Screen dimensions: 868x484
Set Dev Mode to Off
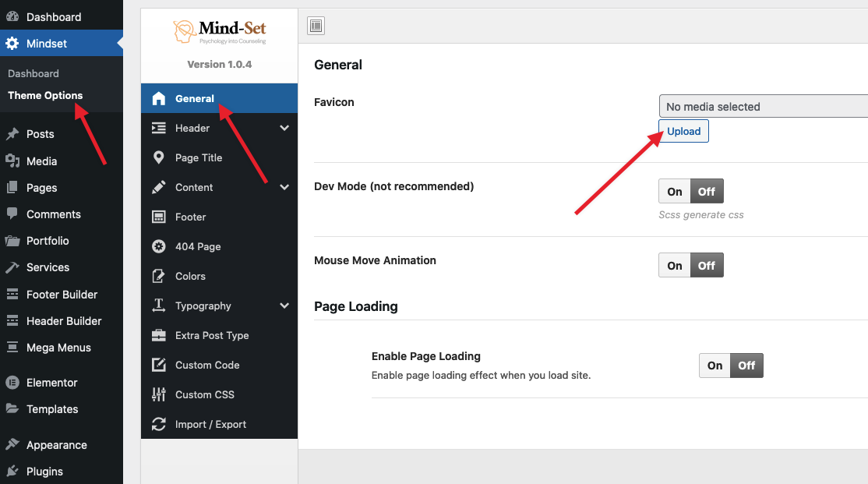click(x=707, y=191)
